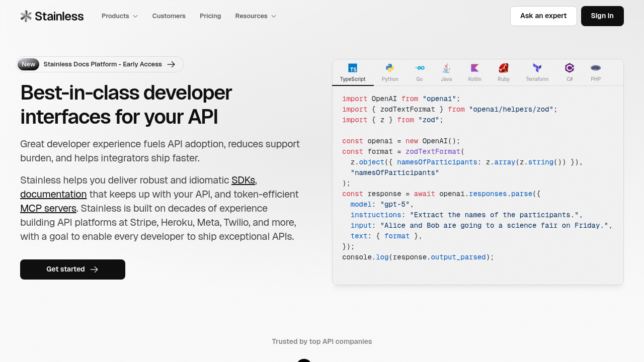Click the Ask an expert button
Screen dimensions: 644x362
(543, 16)
